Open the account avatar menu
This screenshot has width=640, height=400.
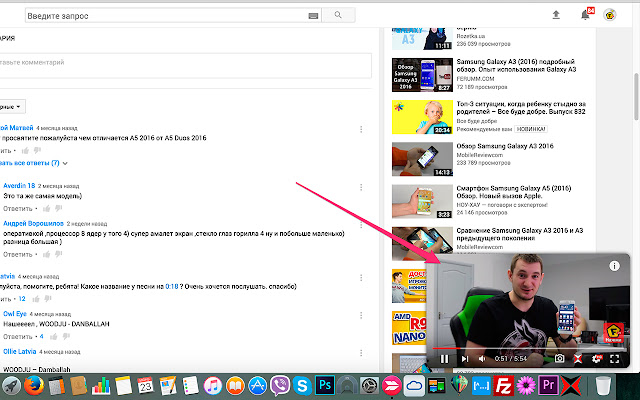(610, 15)
